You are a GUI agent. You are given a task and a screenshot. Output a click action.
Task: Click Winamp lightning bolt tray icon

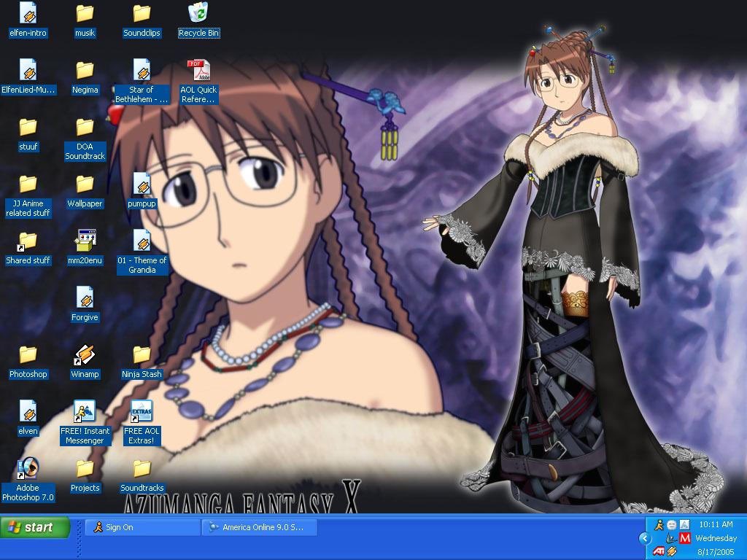click(672, 551)
